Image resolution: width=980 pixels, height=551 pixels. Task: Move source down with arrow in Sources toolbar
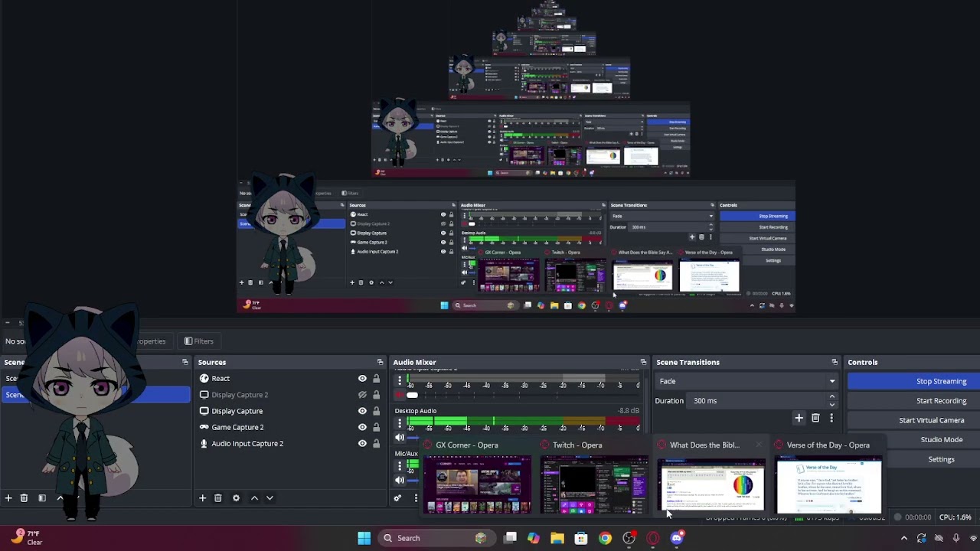point(269,498)
